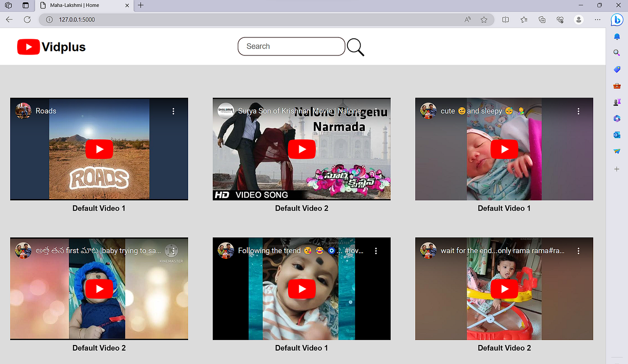The height and width of the screenshot is (364, 628).
Task: Click the notifications bell in the Edge sidebar
Action: coord(616,36)
